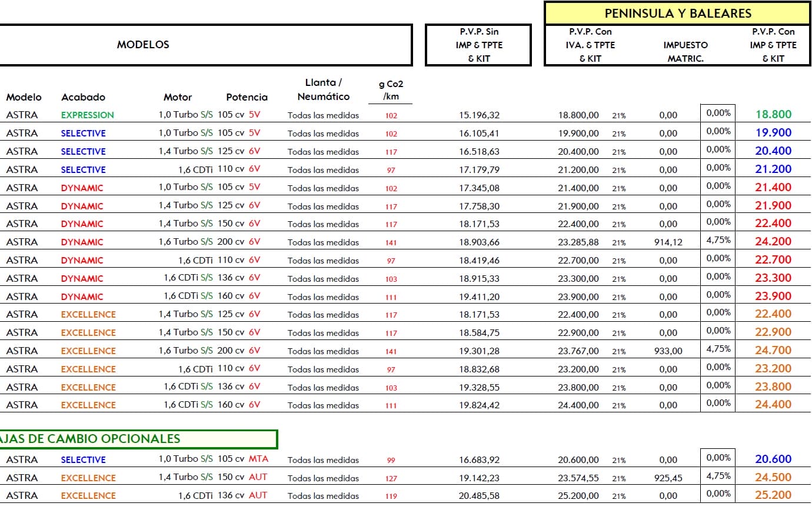Click the registration tax value 933,00
This screenshot has height=513, width=812.
click(x=668, y=351)
